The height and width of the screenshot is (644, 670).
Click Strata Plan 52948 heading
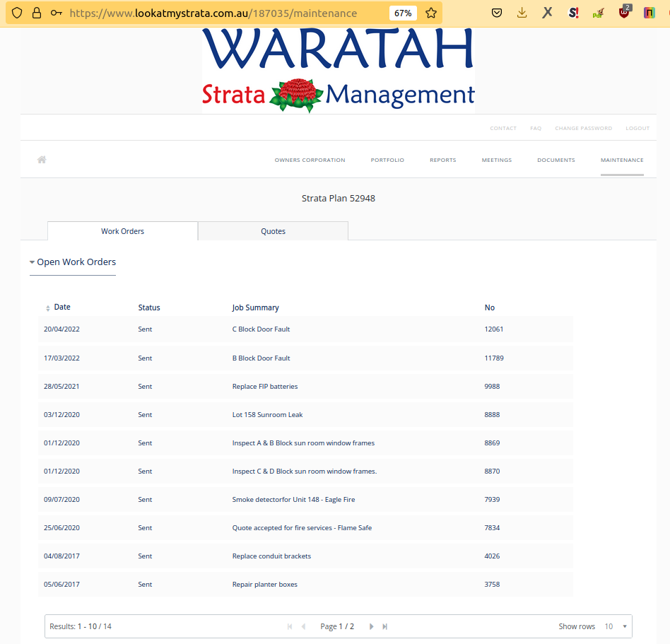(339, 198)
